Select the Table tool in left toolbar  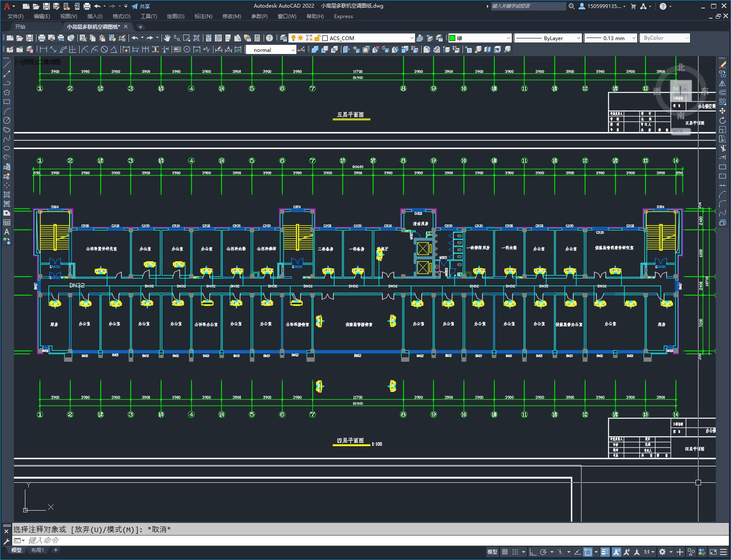point(7,222)
